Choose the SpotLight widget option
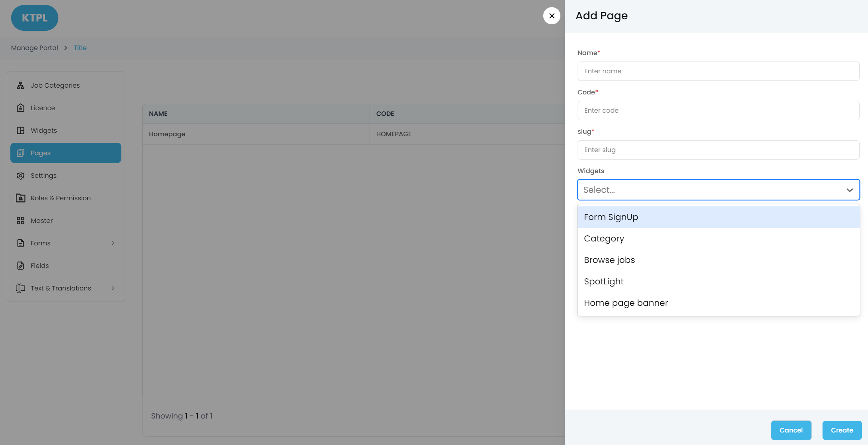 (x=603, y=282)
